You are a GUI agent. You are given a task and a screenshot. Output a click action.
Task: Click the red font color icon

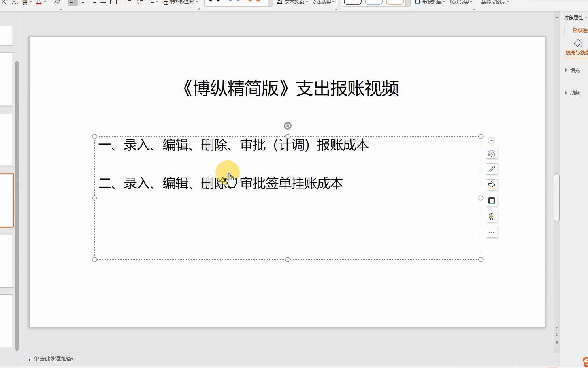pyautogui.click(x=39, y=2)
